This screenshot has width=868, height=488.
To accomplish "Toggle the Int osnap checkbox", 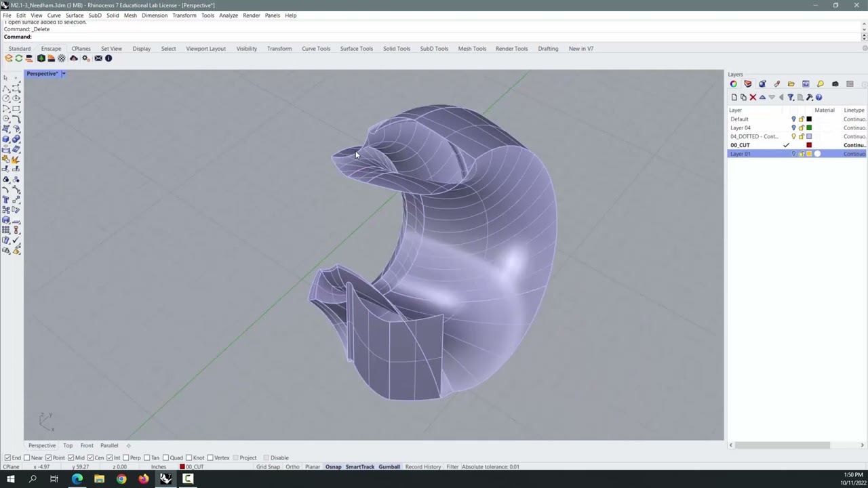I will pos(109,457).
